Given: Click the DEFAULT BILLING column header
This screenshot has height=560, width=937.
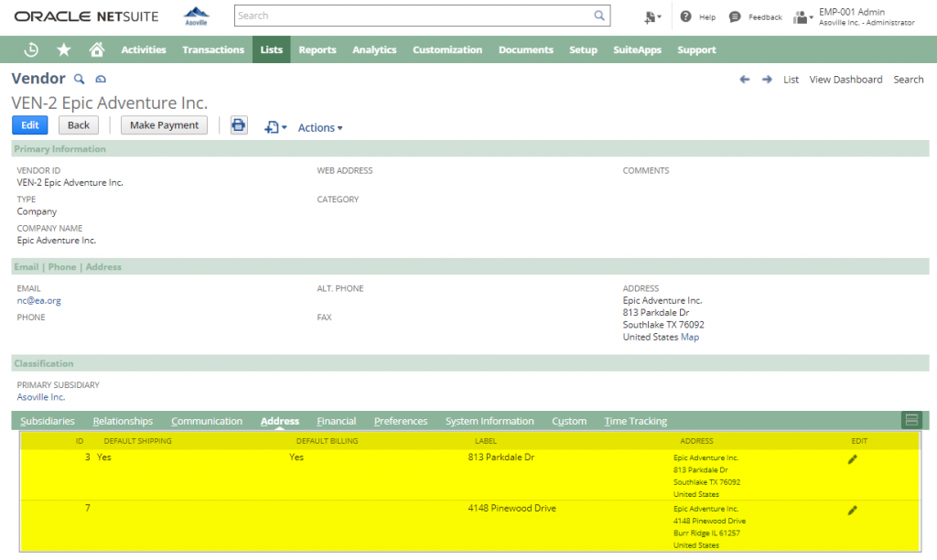Looking at the screenshot, I should coord(327,441).
